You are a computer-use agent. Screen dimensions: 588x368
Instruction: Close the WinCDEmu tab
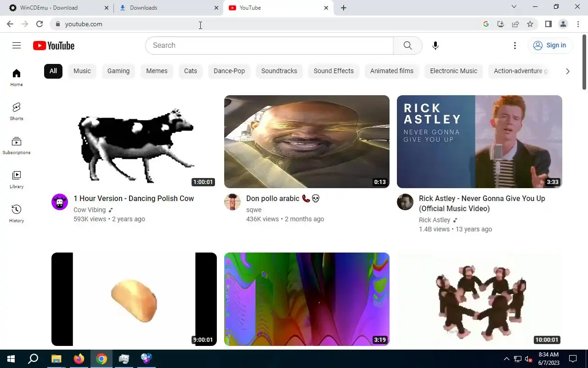107,8
